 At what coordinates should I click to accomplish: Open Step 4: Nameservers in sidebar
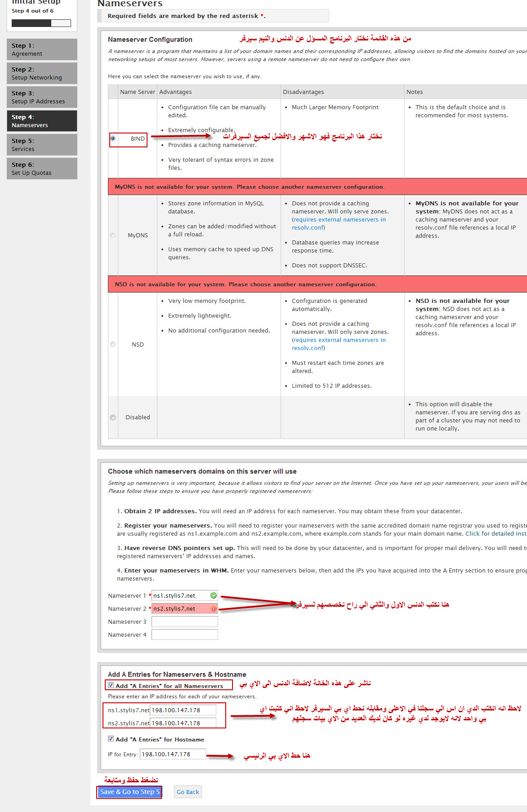(42, 121)
